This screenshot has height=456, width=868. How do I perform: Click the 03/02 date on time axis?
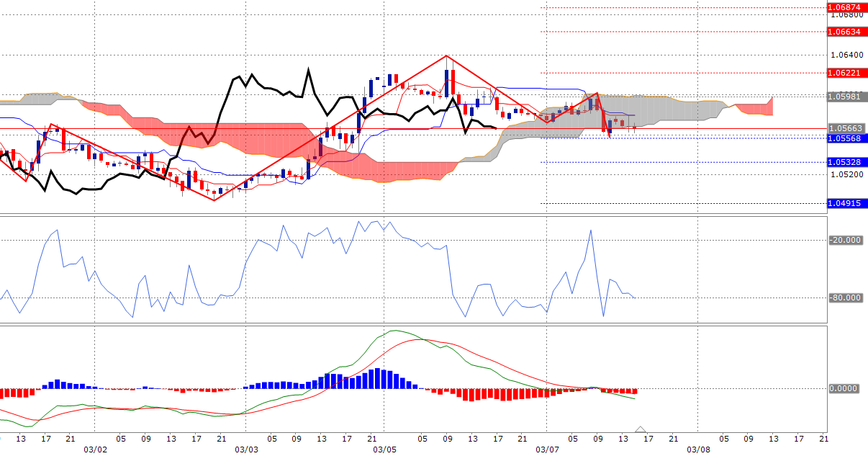[96, 449]
